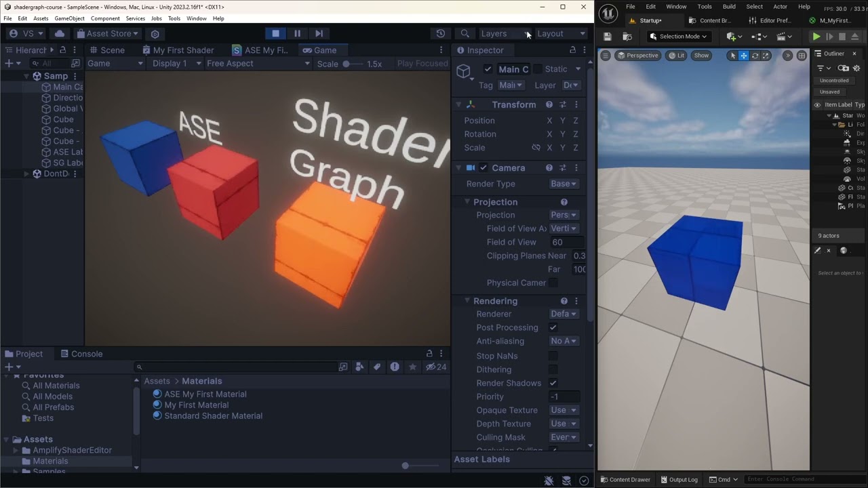Open Unreal's Content Drawer
This screenshot has width=868, height=488.
tap(624, 479)
